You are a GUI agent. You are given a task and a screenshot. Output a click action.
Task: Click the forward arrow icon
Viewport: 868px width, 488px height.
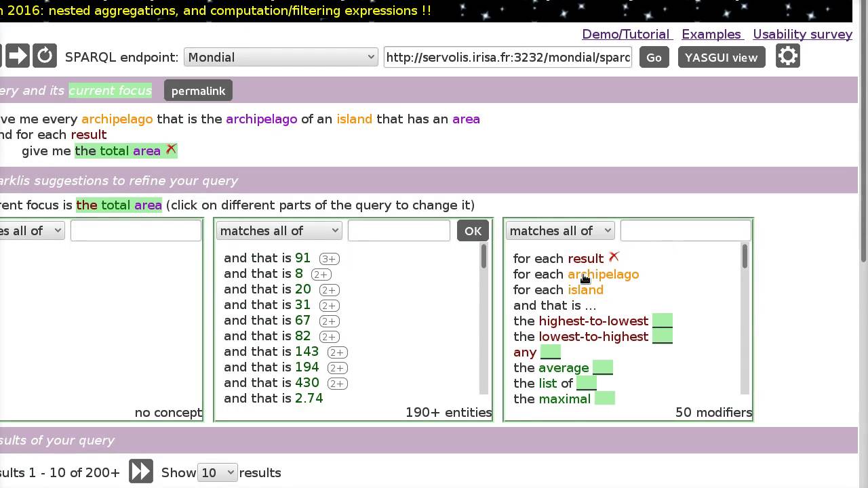coord(18,56)
